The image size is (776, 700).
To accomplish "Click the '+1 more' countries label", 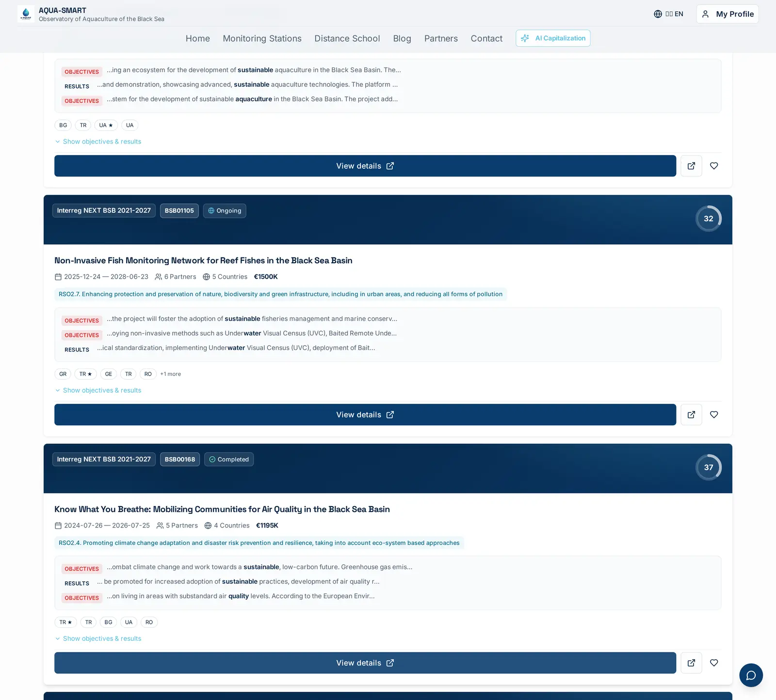I will tap(171, 374).
